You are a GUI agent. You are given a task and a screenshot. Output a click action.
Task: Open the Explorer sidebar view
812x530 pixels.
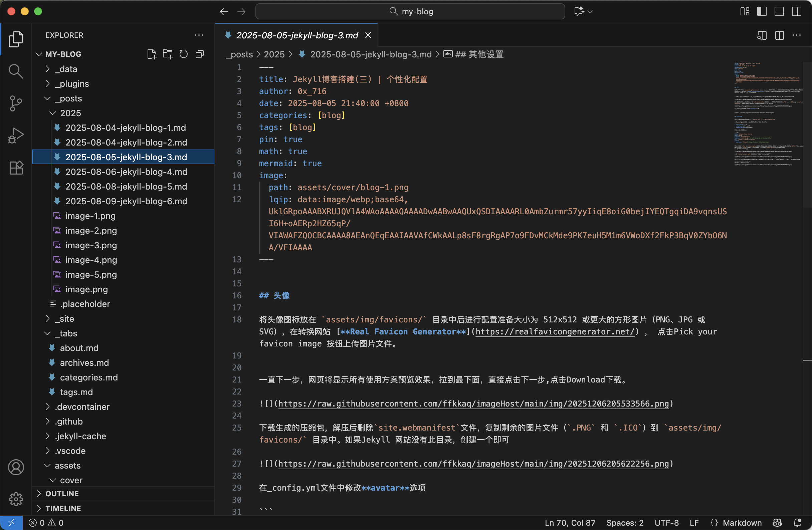(16, 39)
